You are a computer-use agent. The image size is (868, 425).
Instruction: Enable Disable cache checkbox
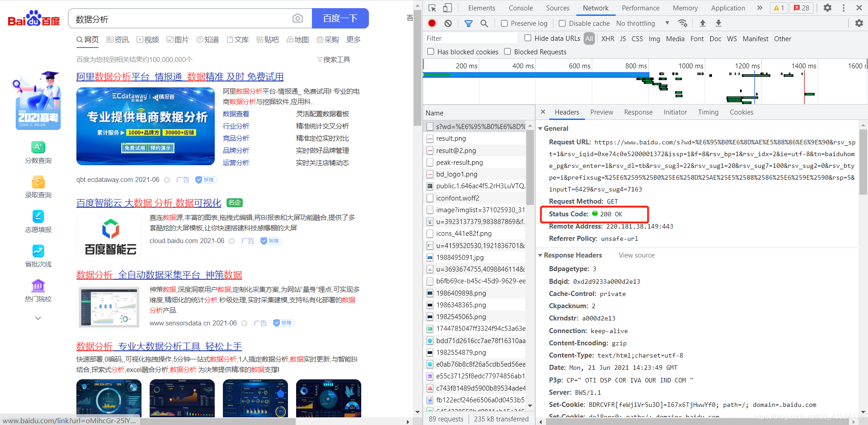tap(562, 23)
